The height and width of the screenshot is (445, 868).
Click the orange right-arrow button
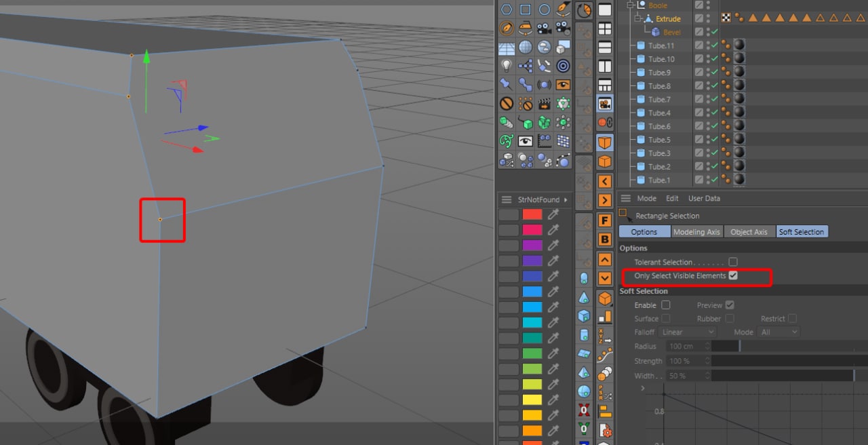click(605, 201)
